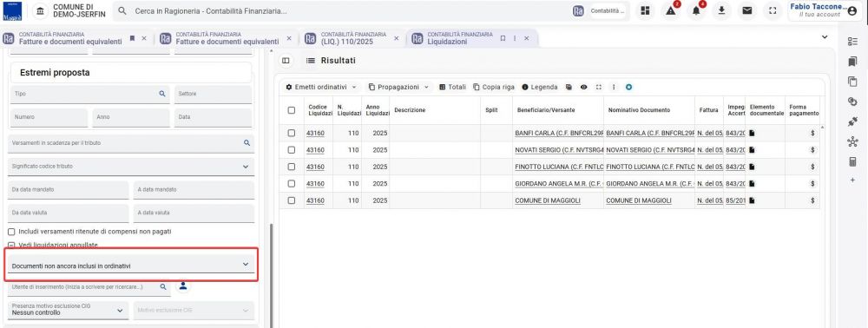Image resolution: width=868 pixels, height=328 pixels.
Task: Expand the tab list chevron at right
Action: pos(825,37)
